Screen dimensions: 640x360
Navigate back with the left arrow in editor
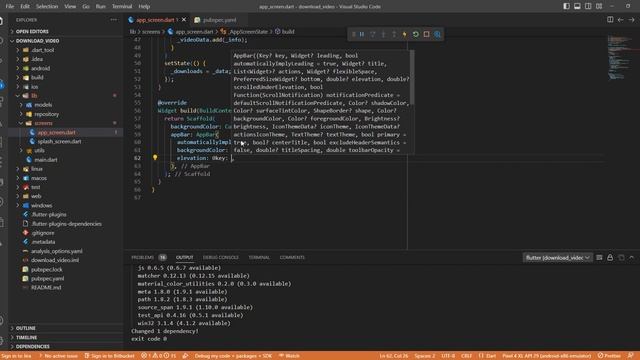coord(620,20)
